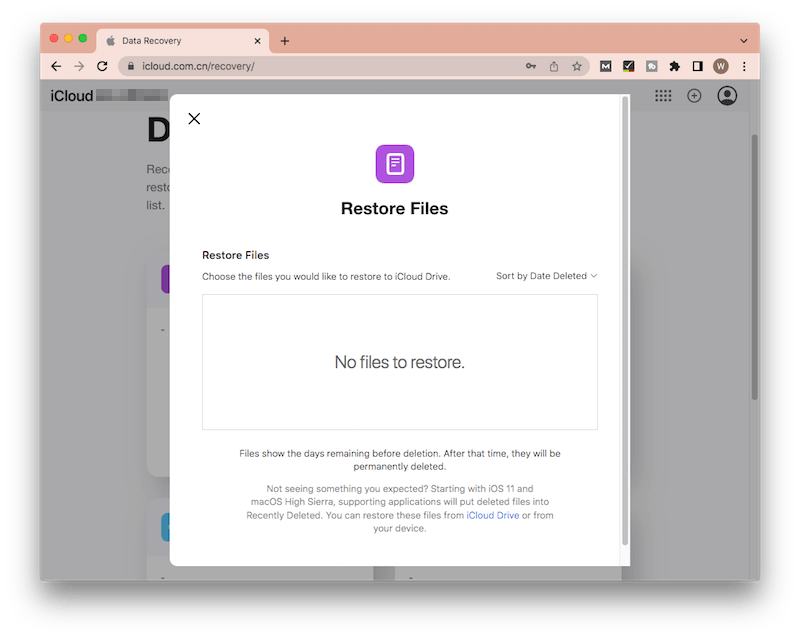Click the iCloud logo text
The width and height of the screenshot is (800, 638).
tap(71, 96)
